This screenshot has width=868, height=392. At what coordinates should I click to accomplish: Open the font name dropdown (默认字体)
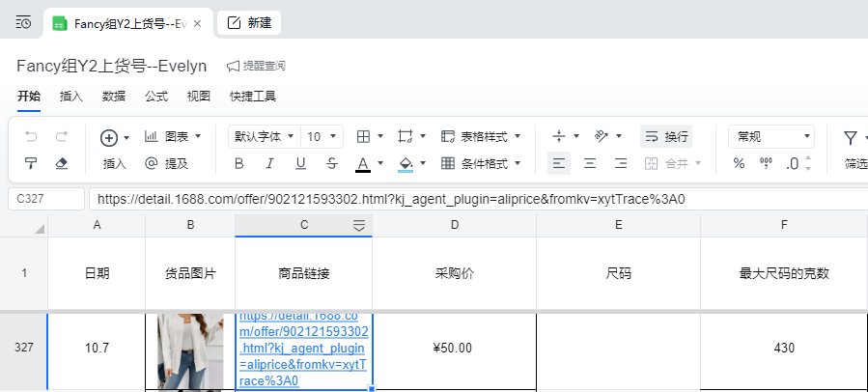[263, 137]
